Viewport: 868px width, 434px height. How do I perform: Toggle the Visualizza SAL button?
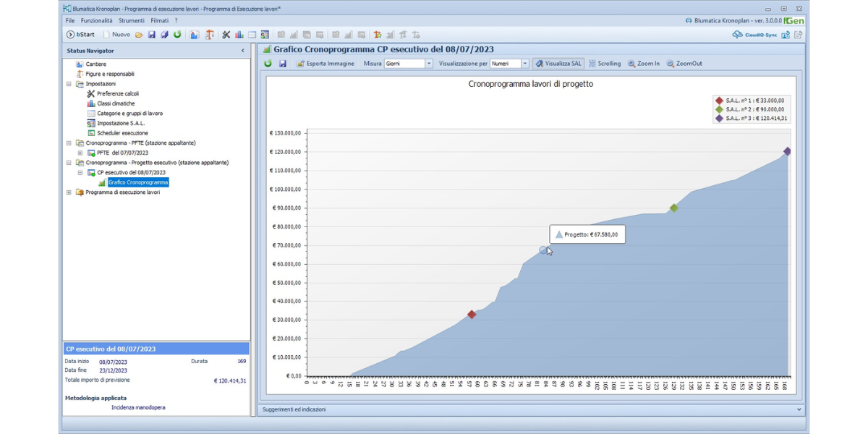tap(558, 64)
